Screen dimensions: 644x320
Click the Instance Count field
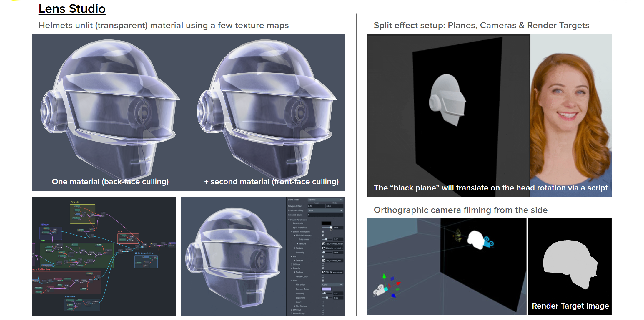[325, 215]
